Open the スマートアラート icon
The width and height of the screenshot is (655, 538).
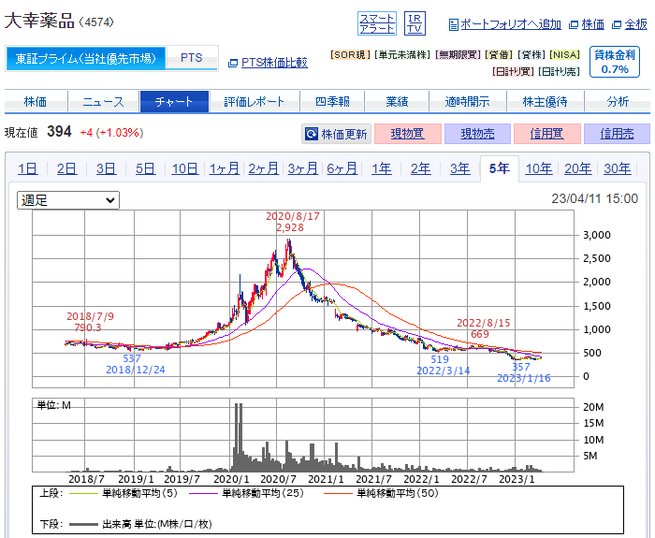377,23
